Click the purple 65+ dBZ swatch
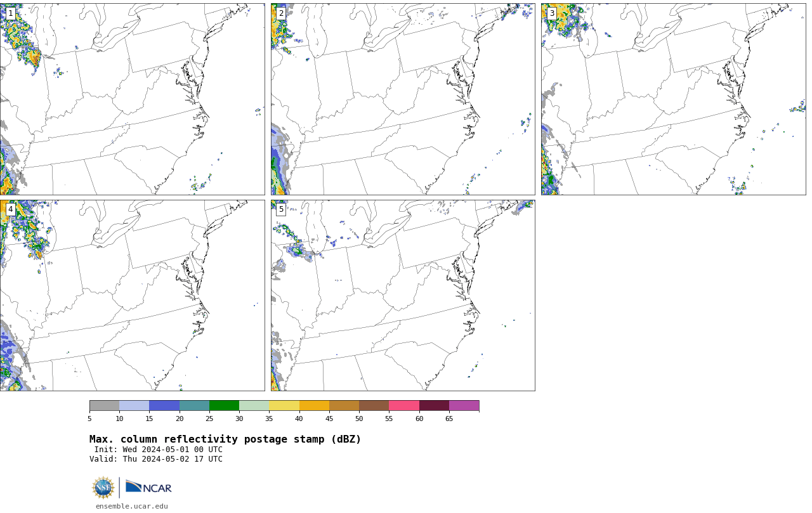The height and width of the screenshot is (513, 812). [464, 406]
